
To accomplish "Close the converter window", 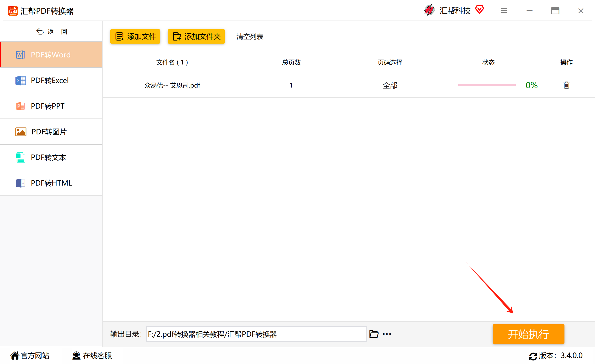I will (x=581, y=11).
